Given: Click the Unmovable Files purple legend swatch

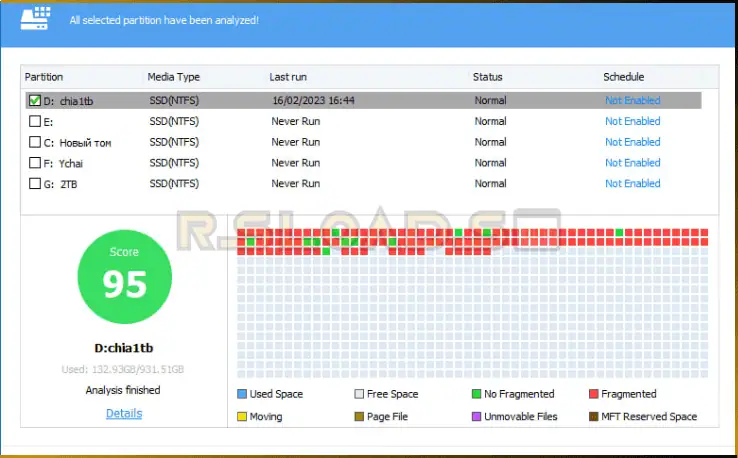Looking at the screenshot, I should pos(476,417).
